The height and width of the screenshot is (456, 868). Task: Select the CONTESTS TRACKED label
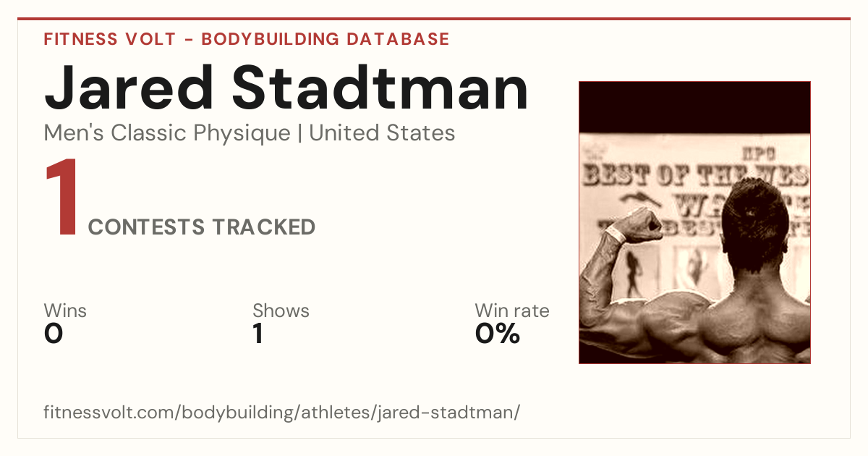[x=202, y=227]
